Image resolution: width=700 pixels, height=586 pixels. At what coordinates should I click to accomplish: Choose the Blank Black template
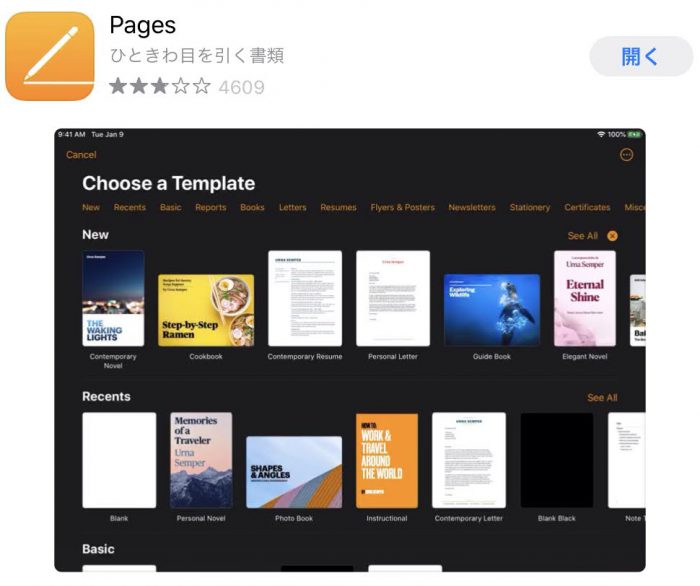point(557,460)
